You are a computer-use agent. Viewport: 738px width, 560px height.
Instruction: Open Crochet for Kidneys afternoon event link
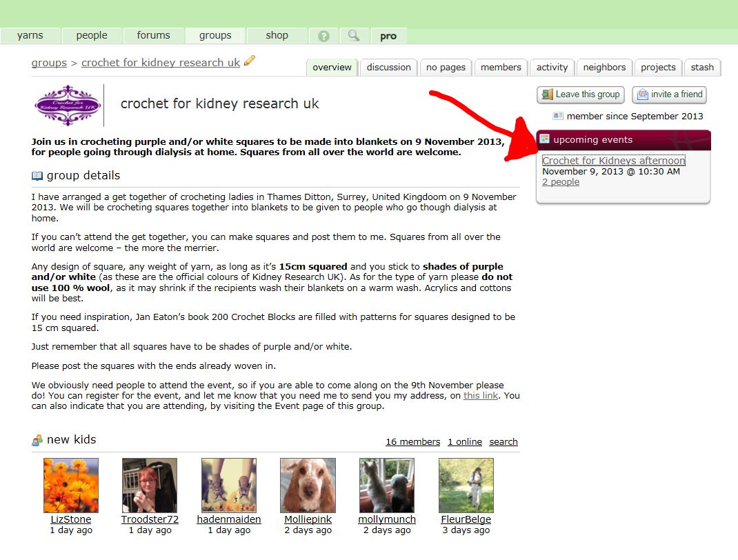click(613, 161)
